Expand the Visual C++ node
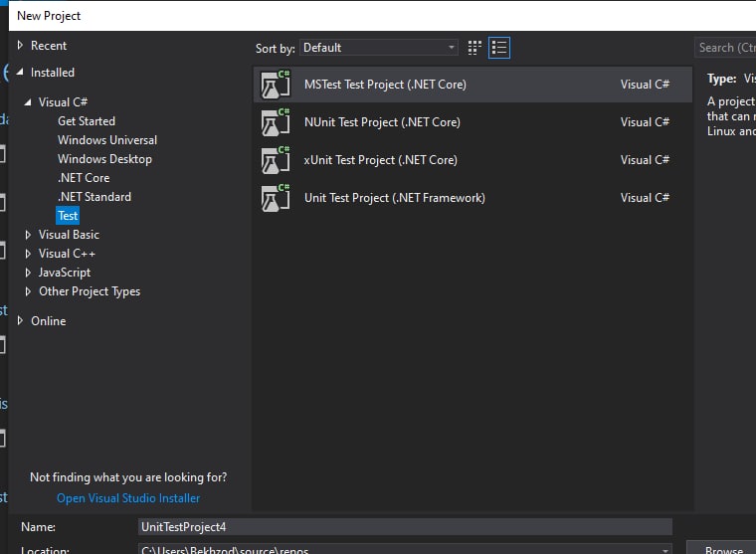Viewport: 756px width, 554px height. pos(28,254)
